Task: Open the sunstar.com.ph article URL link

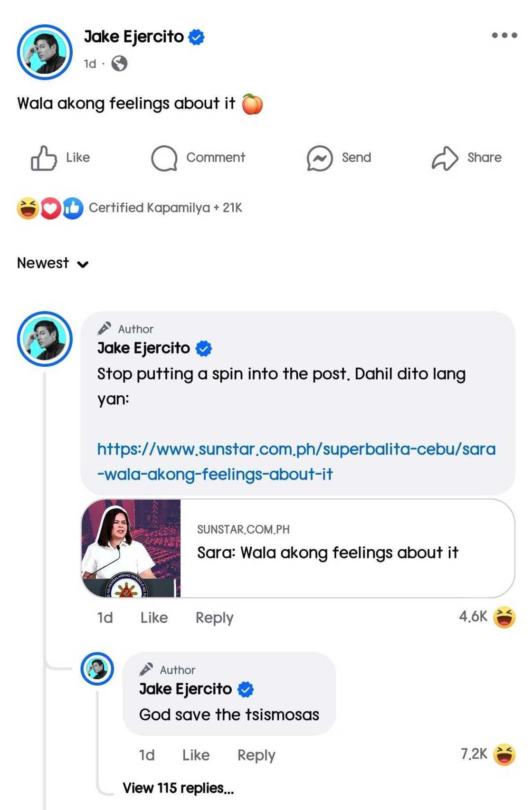Action: point(296,461)
